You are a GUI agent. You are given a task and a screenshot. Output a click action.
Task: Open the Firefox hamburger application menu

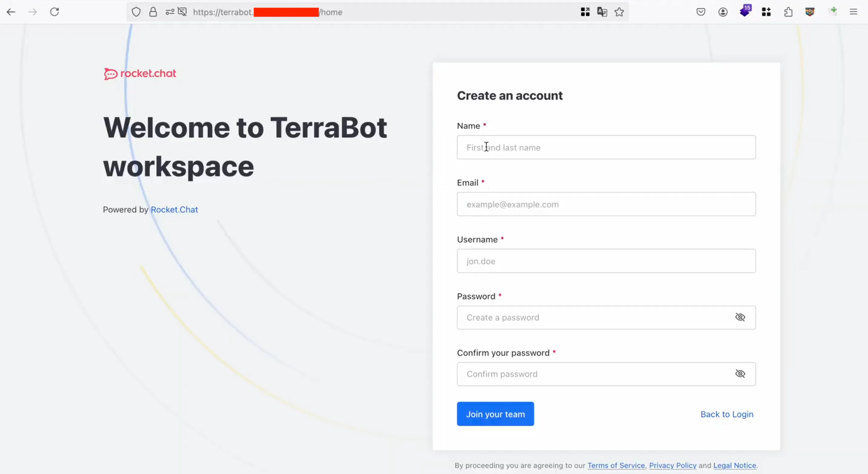click(853, 12)
